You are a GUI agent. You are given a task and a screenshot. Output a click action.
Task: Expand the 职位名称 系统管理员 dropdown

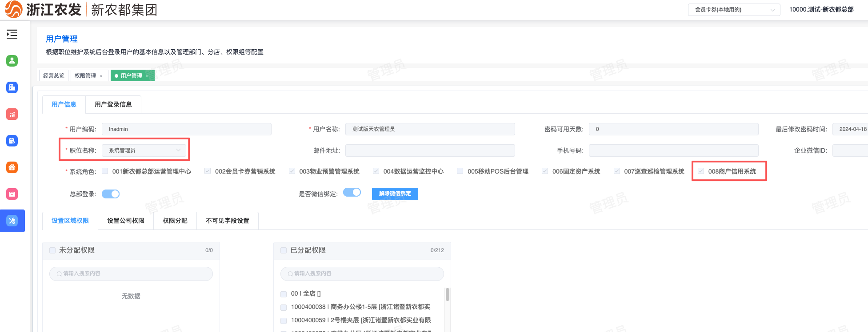click(144, 150)
